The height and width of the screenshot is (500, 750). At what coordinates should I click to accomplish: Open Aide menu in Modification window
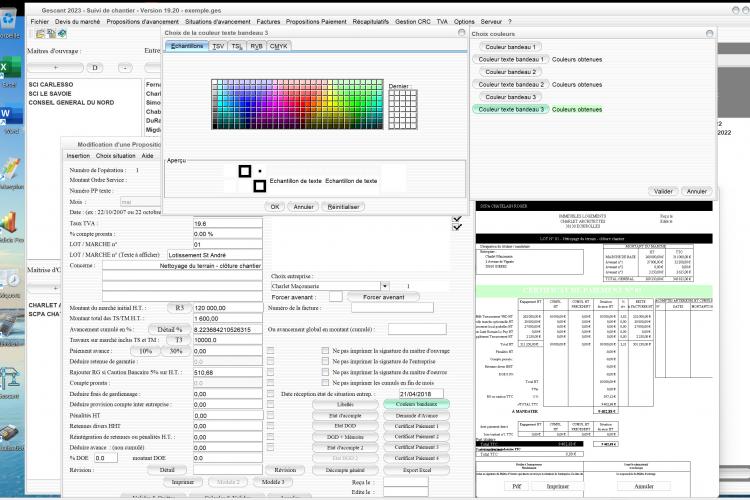(147, 156)
